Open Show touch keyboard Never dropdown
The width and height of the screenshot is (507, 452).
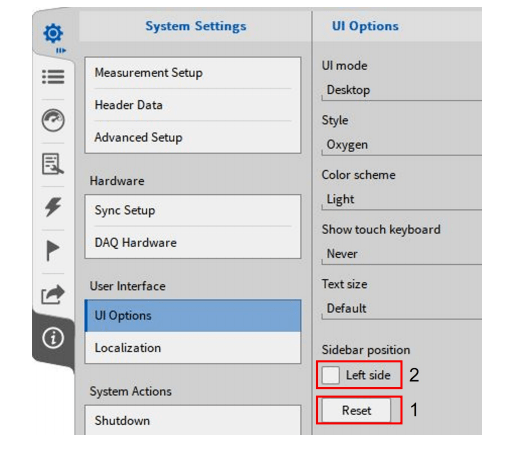click(x=401, y=254)
